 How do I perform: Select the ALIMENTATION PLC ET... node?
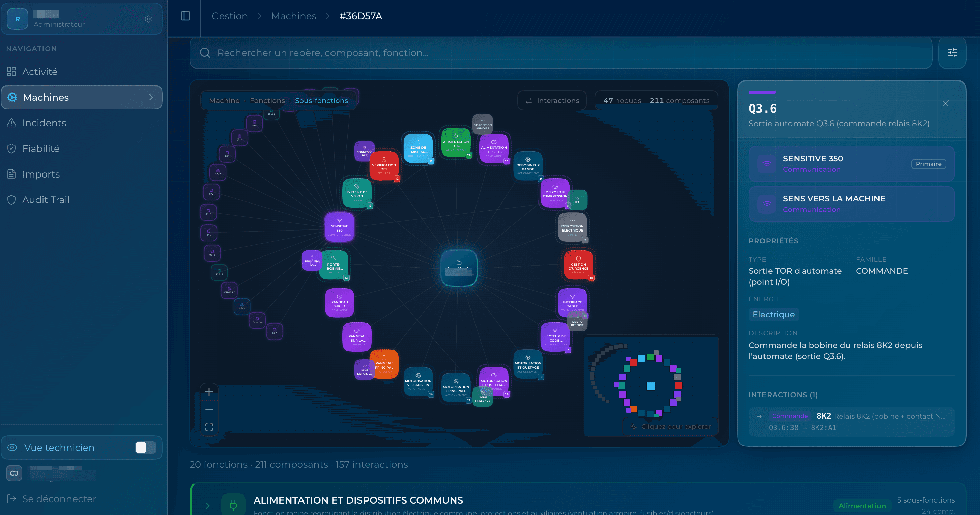pos(494,148)
